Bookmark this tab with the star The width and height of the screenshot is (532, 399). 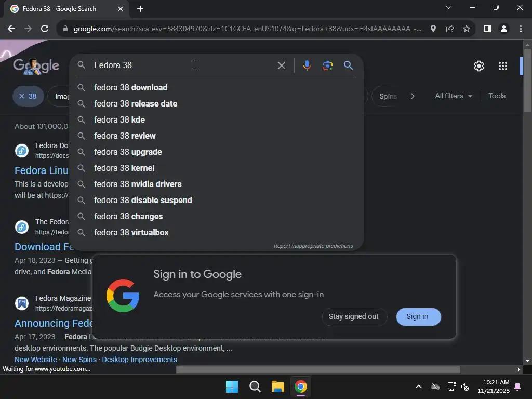[x=467, y=29]
